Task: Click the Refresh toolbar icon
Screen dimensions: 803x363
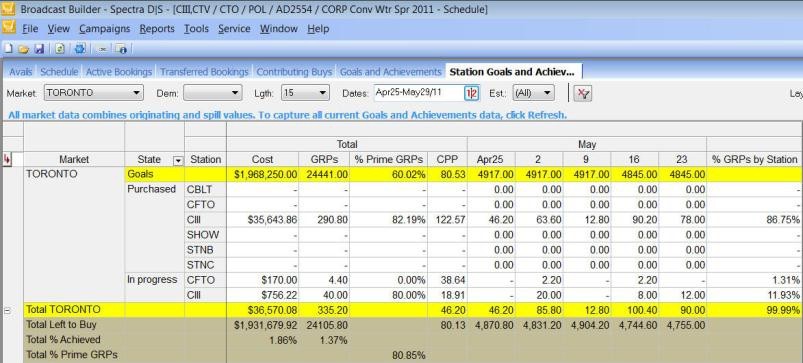Action: (60, 49)
